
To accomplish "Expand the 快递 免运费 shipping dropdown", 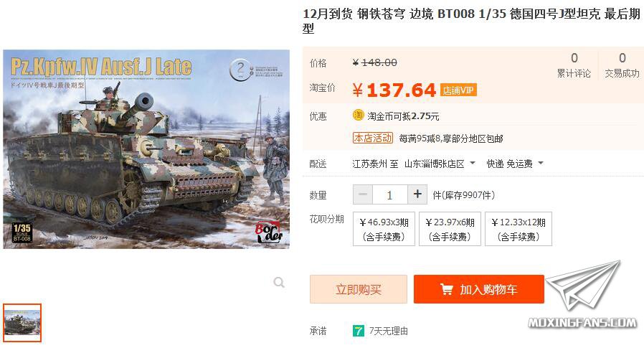I will point(515,164).
